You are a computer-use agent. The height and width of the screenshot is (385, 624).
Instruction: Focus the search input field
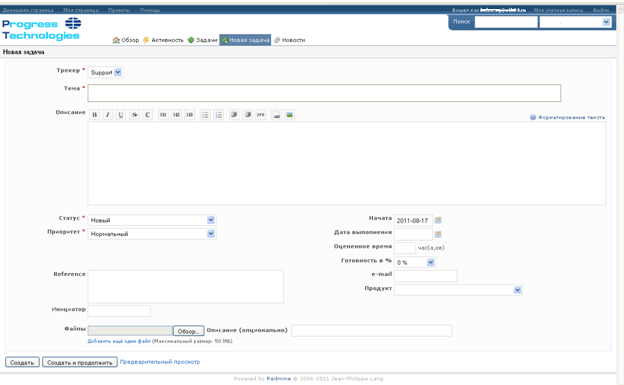tap(506, 22)
